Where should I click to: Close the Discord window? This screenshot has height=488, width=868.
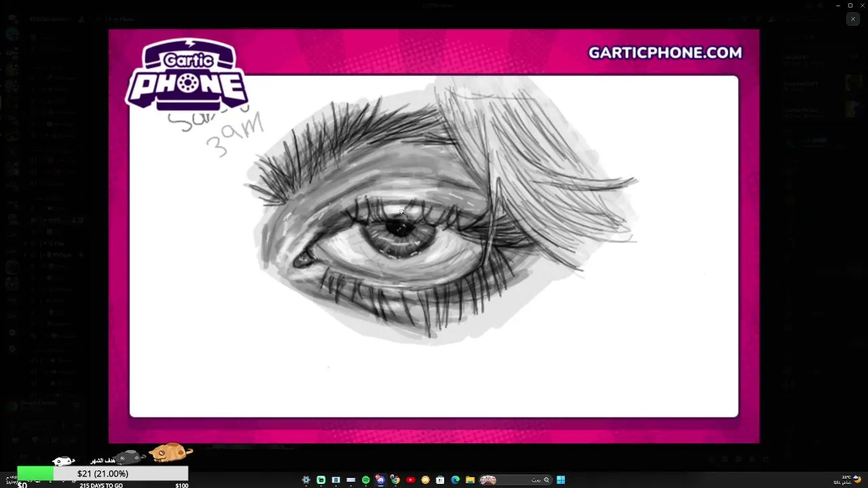click(862, 5)
